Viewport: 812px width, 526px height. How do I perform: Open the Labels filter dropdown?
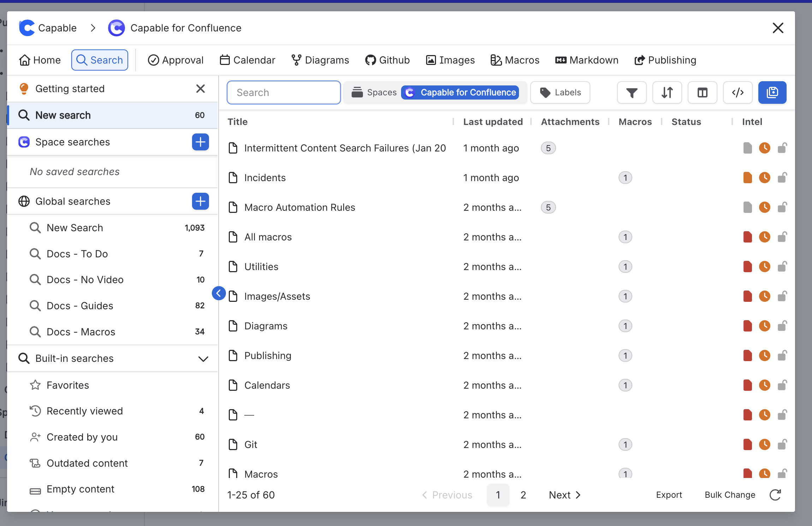560,92
